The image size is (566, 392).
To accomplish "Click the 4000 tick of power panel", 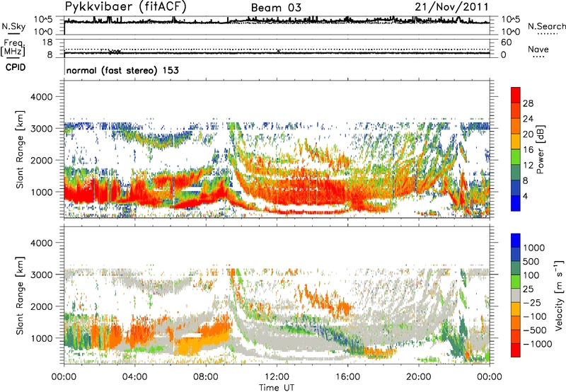I will [41, 97].
